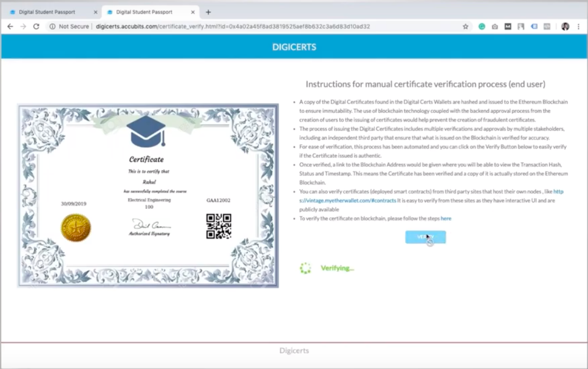This screenshot has width=588, height=369.
Task: Click the date 30/09/2019
Action: [x=74, y=204]
